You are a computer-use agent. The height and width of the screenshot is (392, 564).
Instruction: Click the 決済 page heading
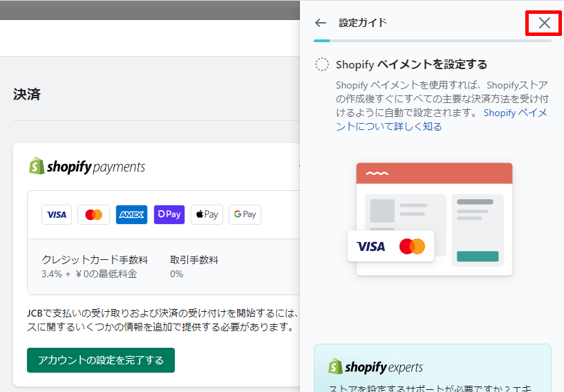pos(27,94)
